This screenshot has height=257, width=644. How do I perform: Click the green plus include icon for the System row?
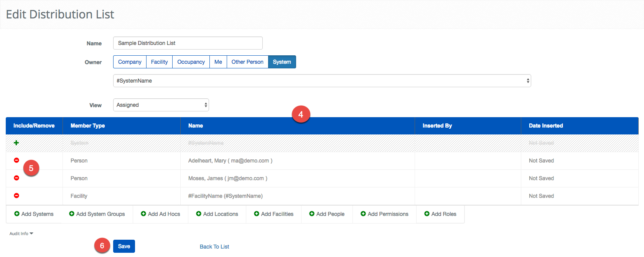point(16,143)
